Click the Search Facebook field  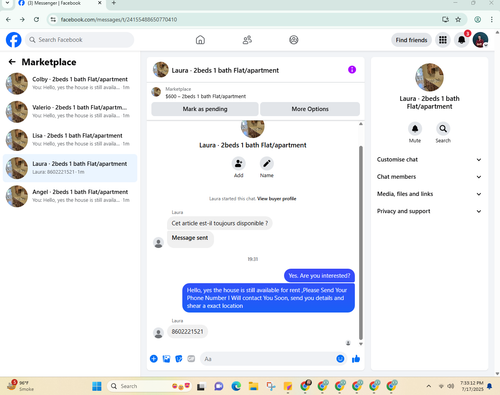[80, 40]
